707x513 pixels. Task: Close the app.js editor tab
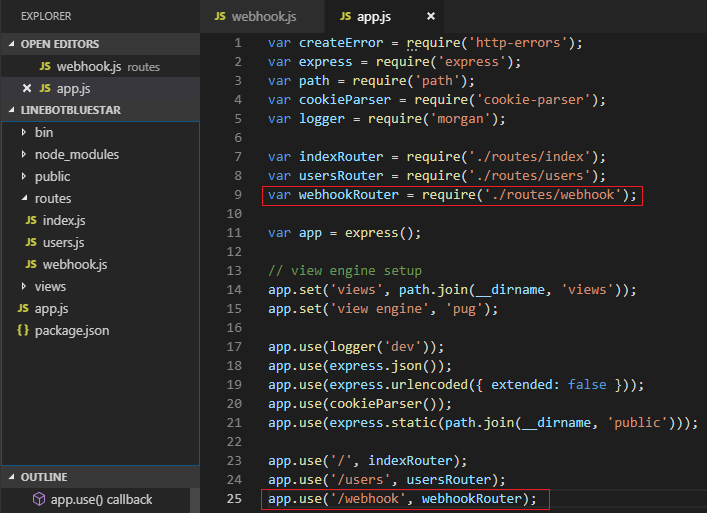pyautogui.click(x=431, y=16)
